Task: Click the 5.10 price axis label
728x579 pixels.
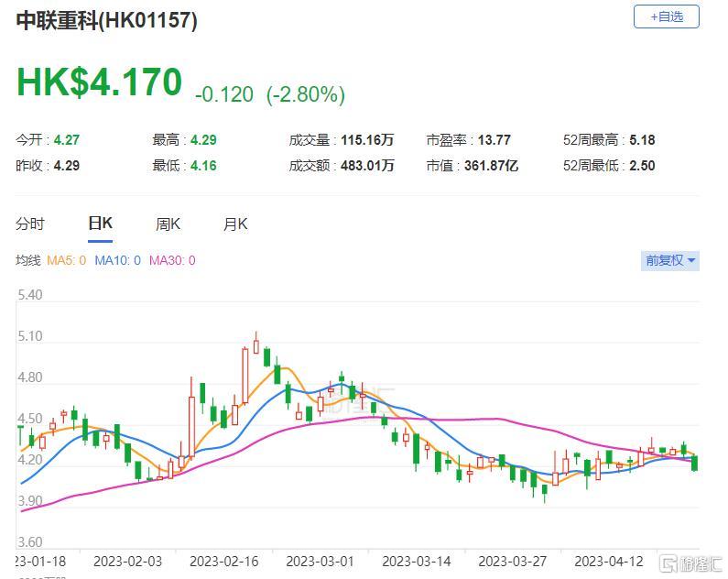Action: click(x=29, y=336)
